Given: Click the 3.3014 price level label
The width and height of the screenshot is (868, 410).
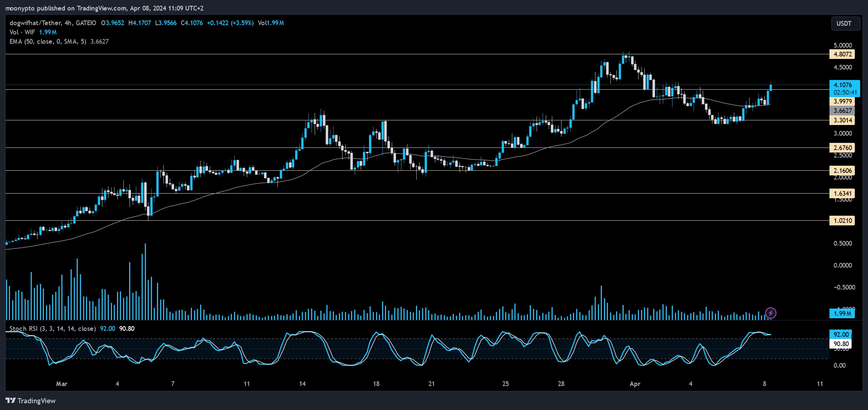Looking at the screenshot, I should tap(842, 120).
